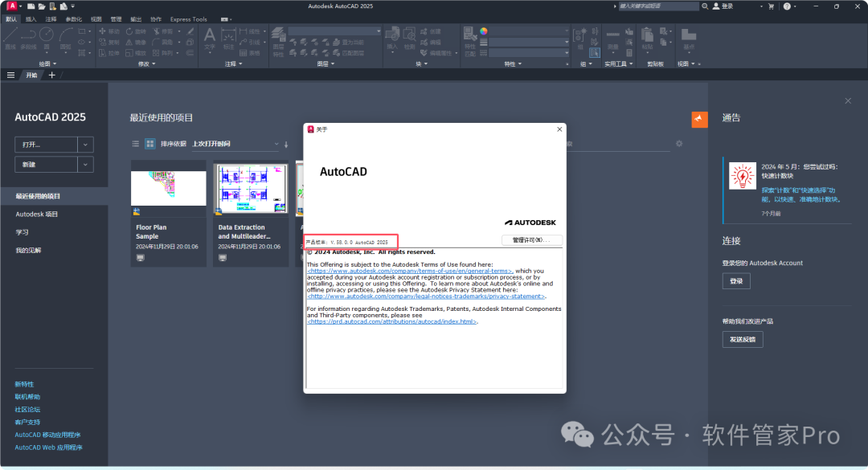Click the object color wheel in 特性 panel

[484, 31]
